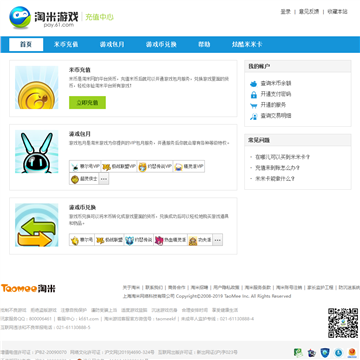This screenshot has width=360, height=360.
Task: Click the 登录 login link
Action: [x=285, y=12]
